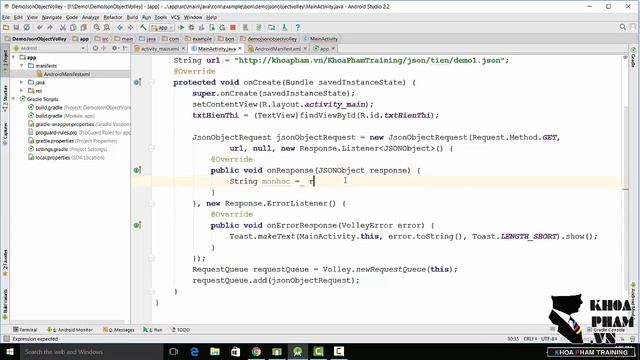This screenshot has height=360, width=640.
Task: Open the Refactor menu
Action: pyautogui.click(x=113, y=17)
